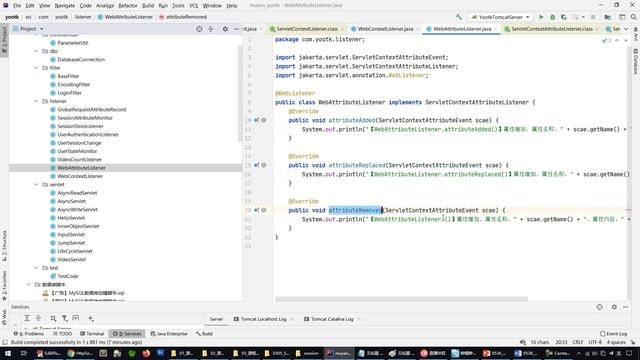Open Project Structure from toolbar icon
The width and height of the screenshot is (640, 360).
[x=608, y=17]
